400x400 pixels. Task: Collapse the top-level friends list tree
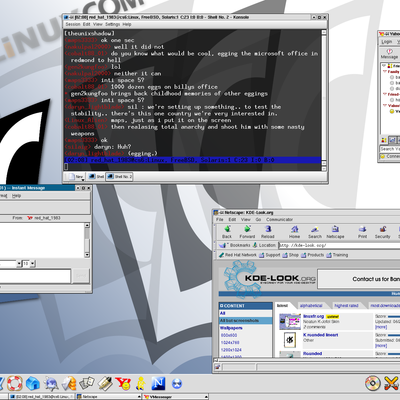pyautogui.click(x=383, y=66)
